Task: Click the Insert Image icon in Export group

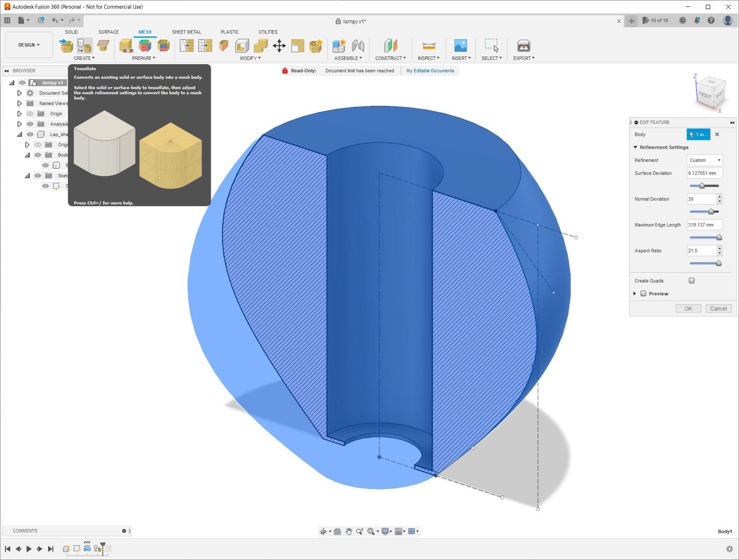Action: tap(524, 46)
